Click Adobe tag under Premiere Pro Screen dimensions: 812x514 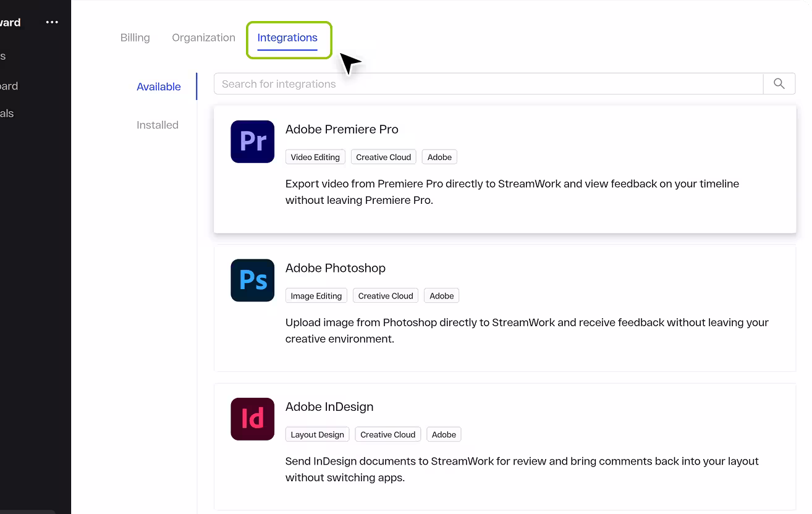click(440, 157)
